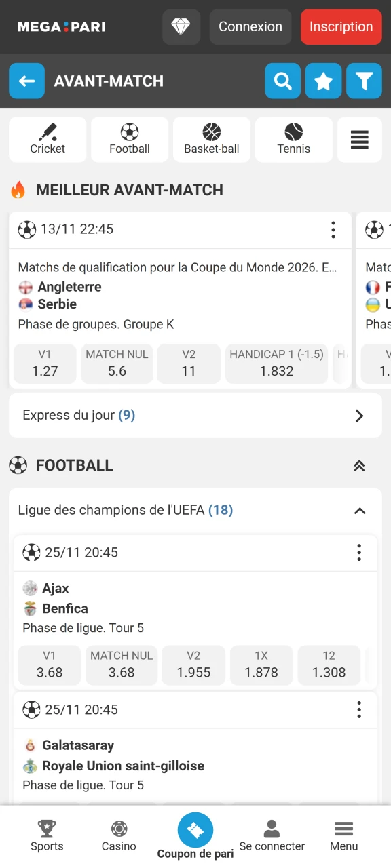Open the search icon in the AVANT-MATCH bar
The image size is (391, 868).
(282, 81)
